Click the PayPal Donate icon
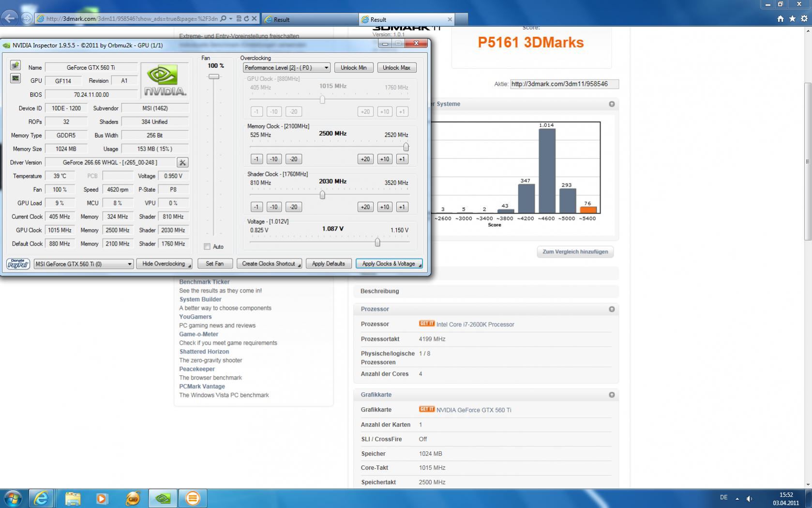Viewport: 812px width, 508px height. (18, 263)
